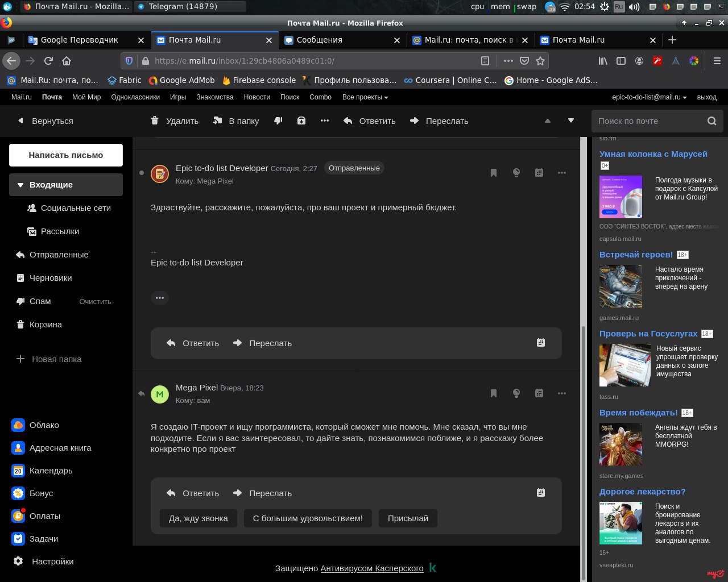728x582 pixels.
Task: Open new browser tab plus button
Action: 672,40
